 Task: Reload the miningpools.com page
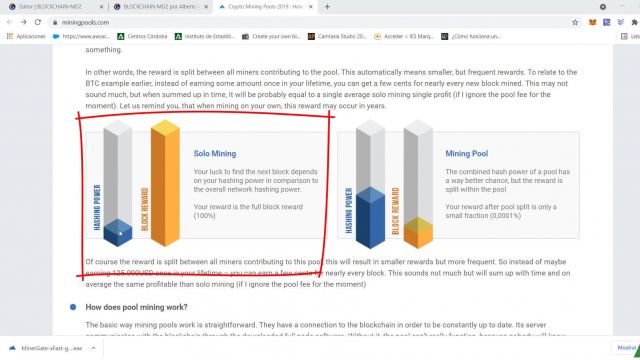[38, 22]
